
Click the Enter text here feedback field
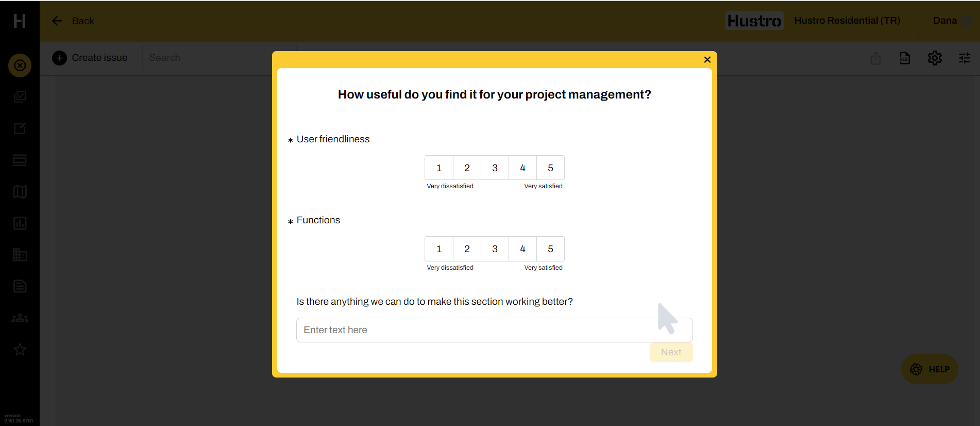click(x=474, y=330)
